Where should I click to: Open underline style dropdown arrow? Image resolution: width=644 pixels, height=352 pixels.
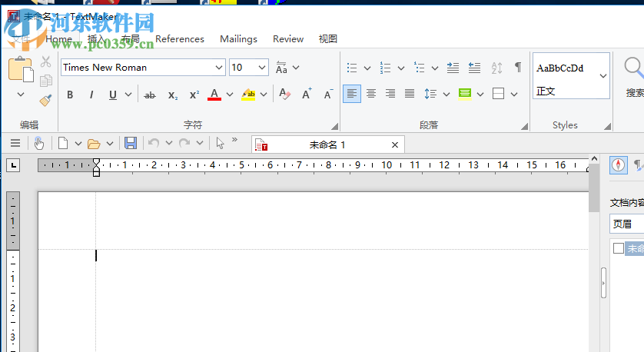point(128,95)
